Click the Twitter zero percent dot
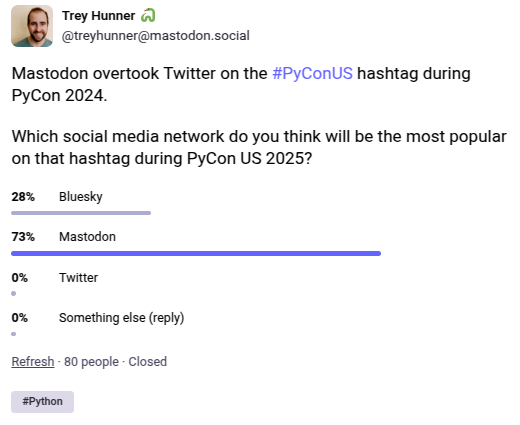The height and width of the screenshot is (425, 520). click(13, 293)
